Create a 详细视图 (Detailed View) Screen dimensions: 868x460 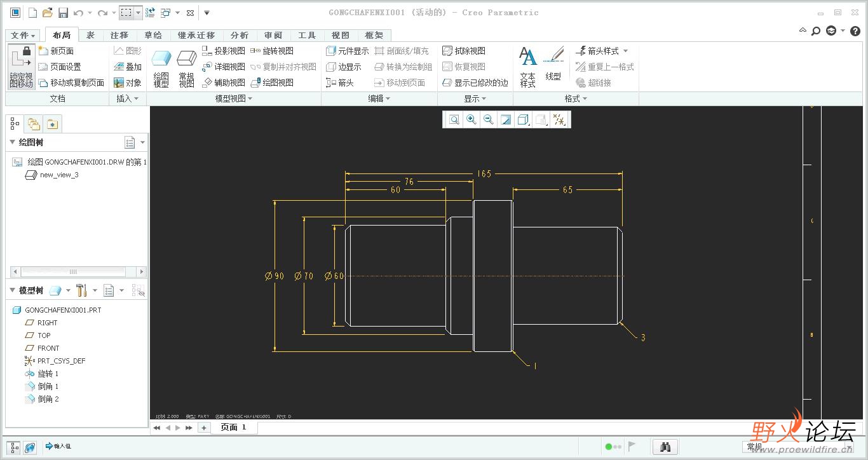[224, 67]
